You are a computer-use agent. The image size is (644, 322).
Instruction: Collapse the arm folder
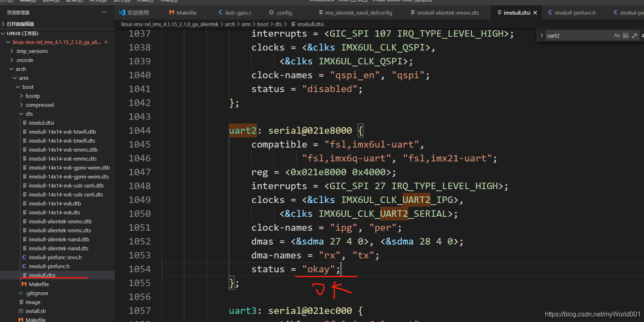[x=24, y=78]
